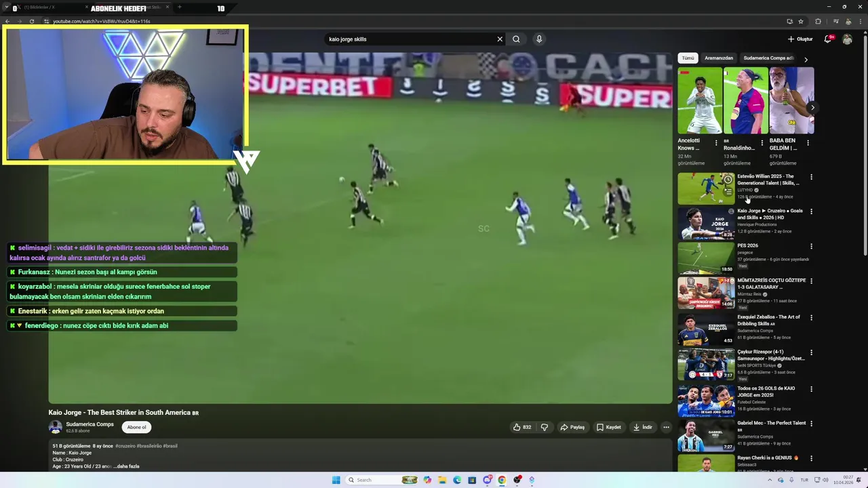The image size is (868, 488).
Task: Click the Sudamerica Comps channel avatar
Action: 55,427
